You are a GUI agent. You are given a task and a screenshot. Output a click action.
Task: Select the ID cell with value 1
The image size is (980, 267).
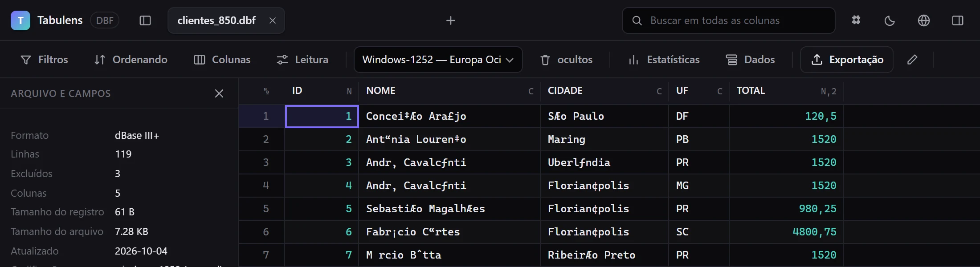pyautogui.click(x=322, y=116)
